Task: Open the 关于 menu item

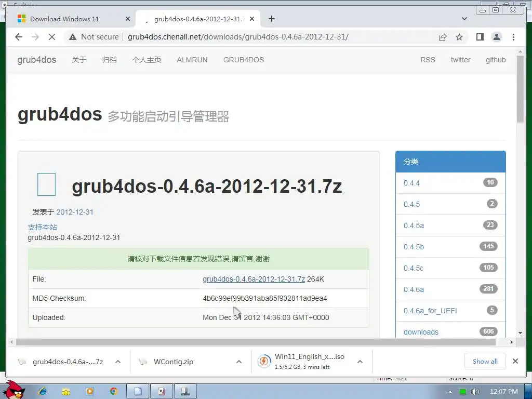Action: tap(79, 60)
